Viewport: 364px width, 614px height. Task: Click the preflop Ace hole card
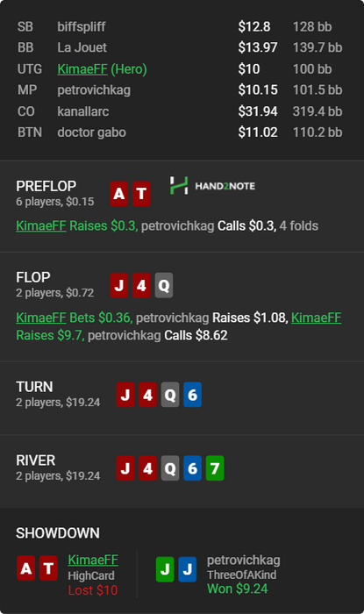click(119, 194)
